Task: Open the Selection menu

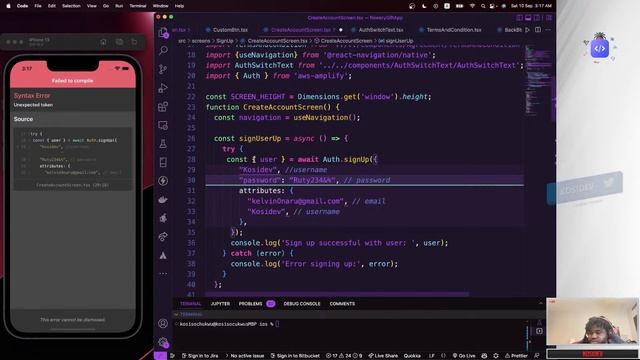Action: click(71, 6)
